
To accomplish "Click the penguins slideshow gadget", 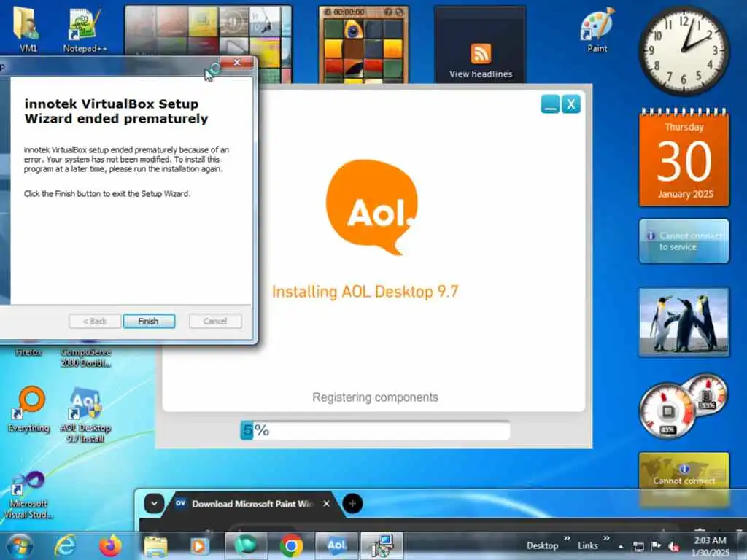I will [684, 322].
